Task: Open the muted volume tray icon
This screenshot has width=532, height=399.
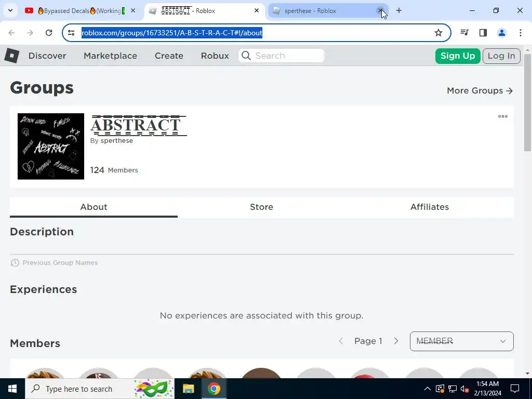Action: pos(465,389)
